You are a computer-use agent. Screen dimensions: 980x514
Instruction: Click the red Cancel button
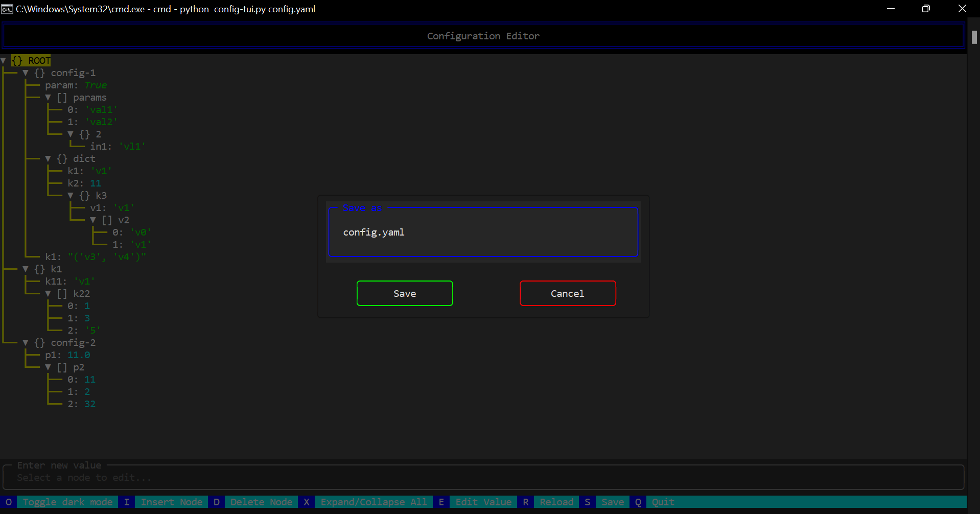click(568, 293)
